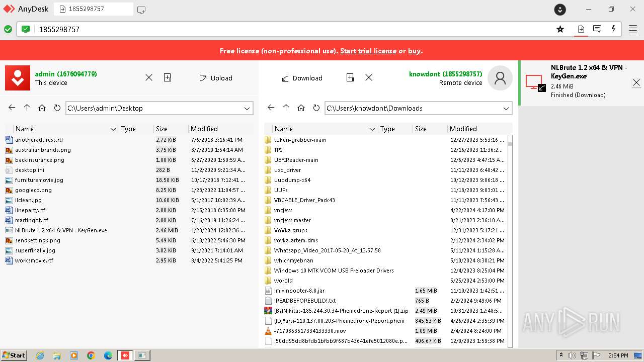Go to home folder in remote pane
Image resolution: width=644 pixels, height=362 pixels.
[301, 108]
